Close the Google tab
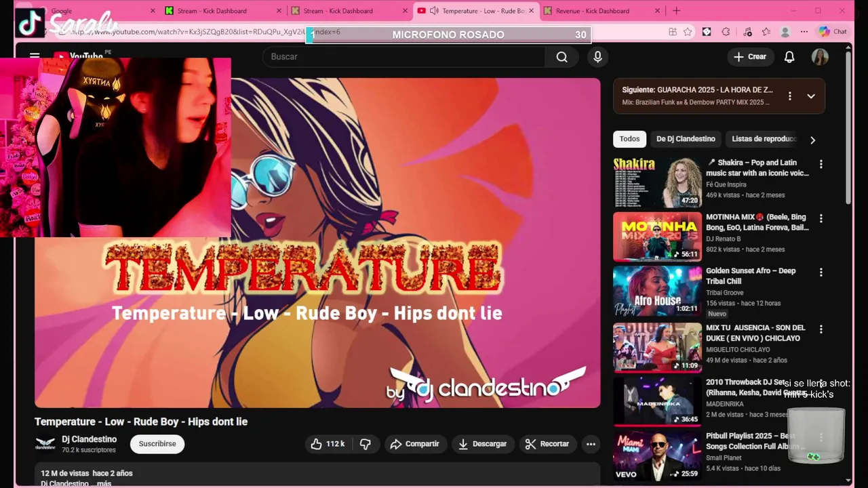 pos(153,11)
